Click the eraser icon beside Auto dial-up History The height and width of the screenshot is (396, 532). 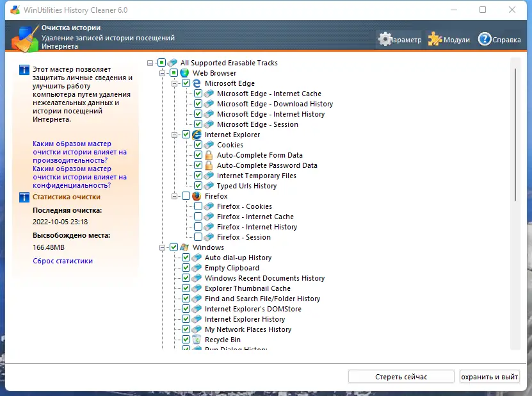coord(197,258)
